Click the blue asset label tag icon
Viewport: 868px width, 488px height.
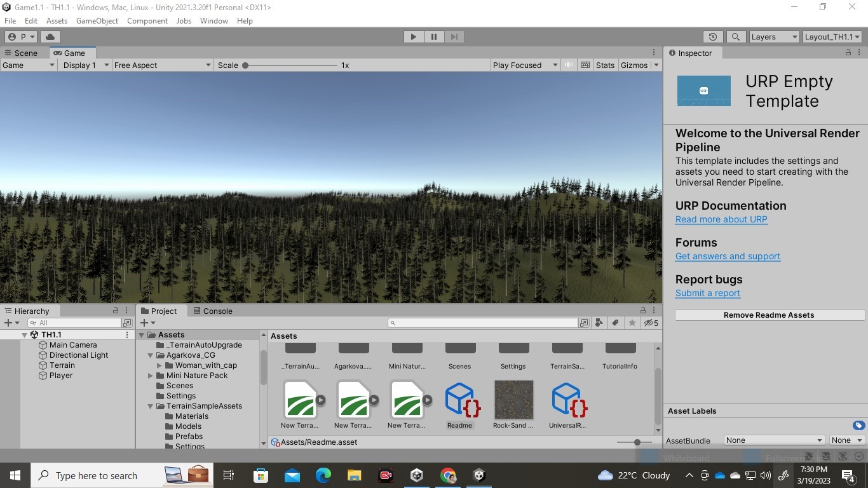click(858, 426)
